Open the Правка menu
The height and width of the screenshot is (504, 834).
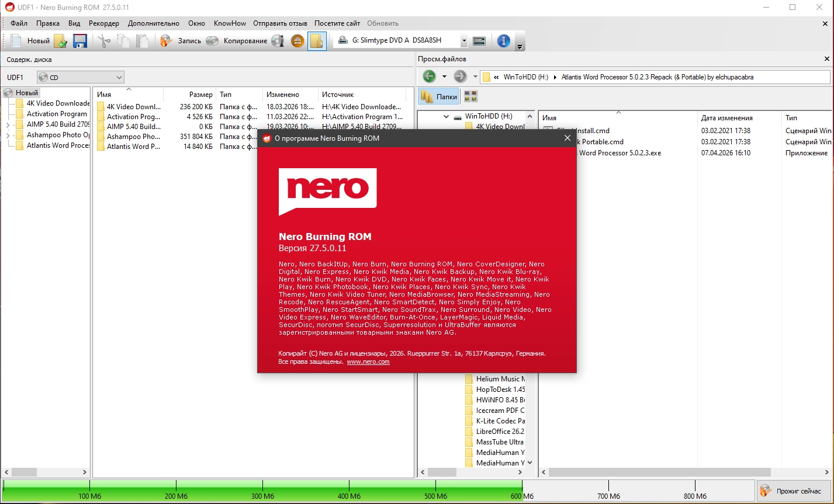(48, 23)
